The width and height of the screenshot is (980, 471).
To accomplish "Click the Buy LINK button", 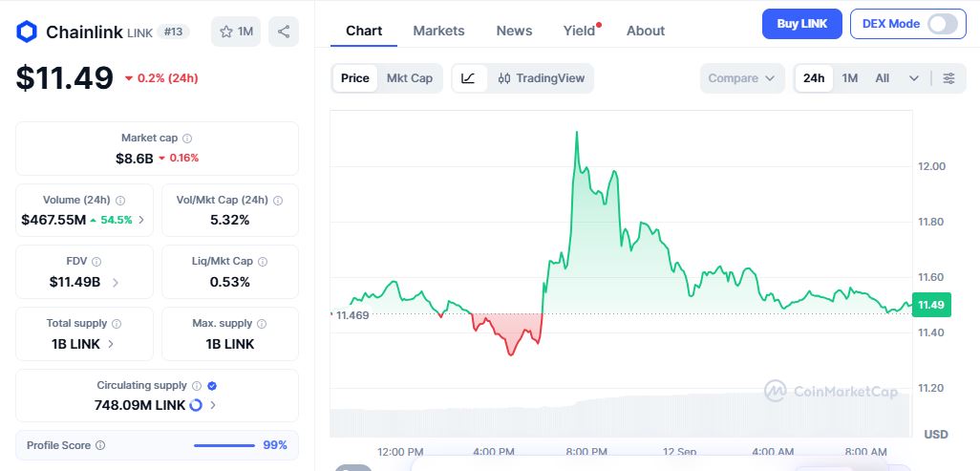I will coord(802,24).
